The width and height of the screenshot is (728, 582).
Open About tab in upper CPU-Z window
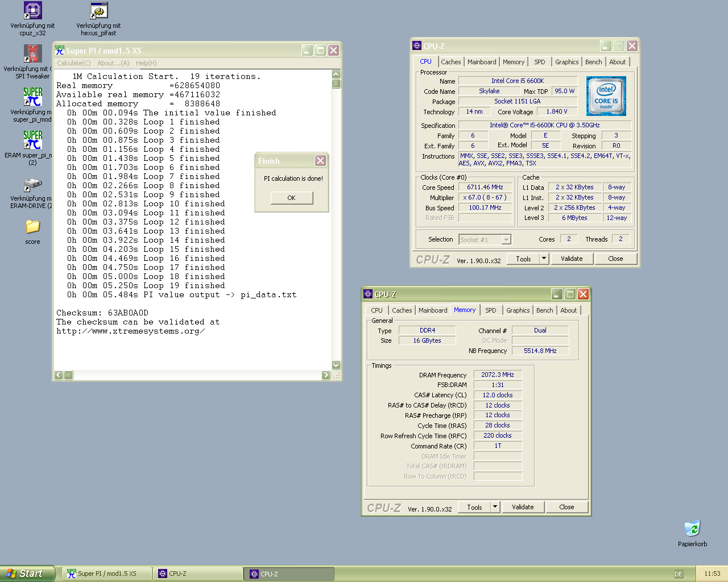click(x=618, y=62)
